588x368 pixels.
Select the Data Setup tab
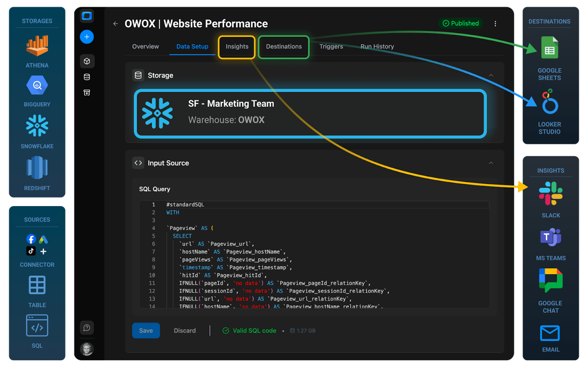click(192, 46)
